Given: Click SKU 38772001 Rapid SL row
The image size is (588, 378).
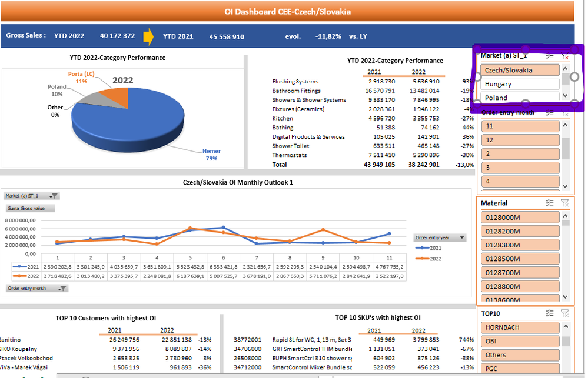Looking at the screenshot, I should tap(354, 340).
